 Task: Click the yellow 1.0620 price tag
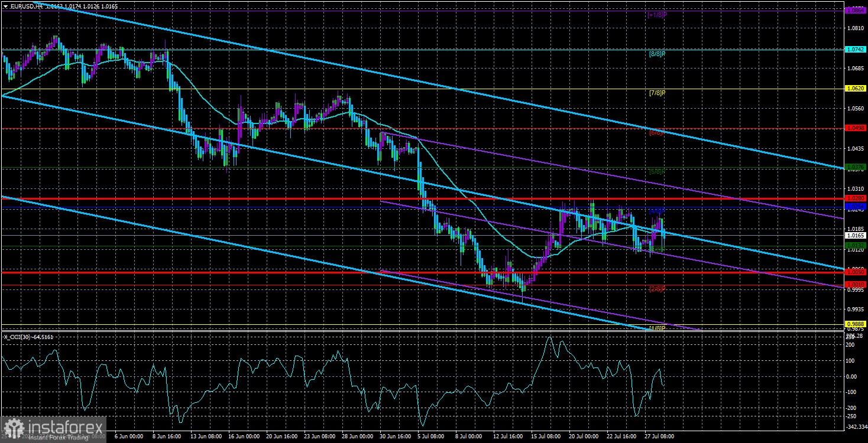[856, 89]
